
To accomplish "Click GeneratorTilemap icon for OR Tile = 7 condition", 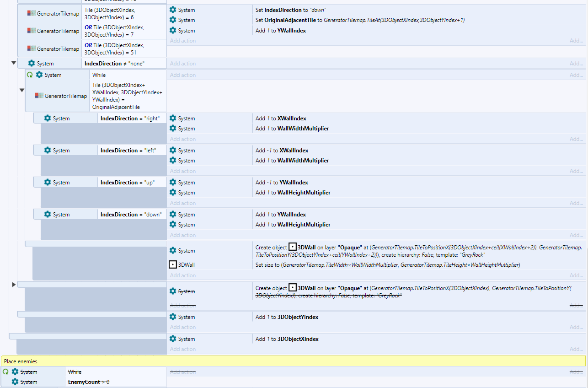I will [x=31, y=31].
